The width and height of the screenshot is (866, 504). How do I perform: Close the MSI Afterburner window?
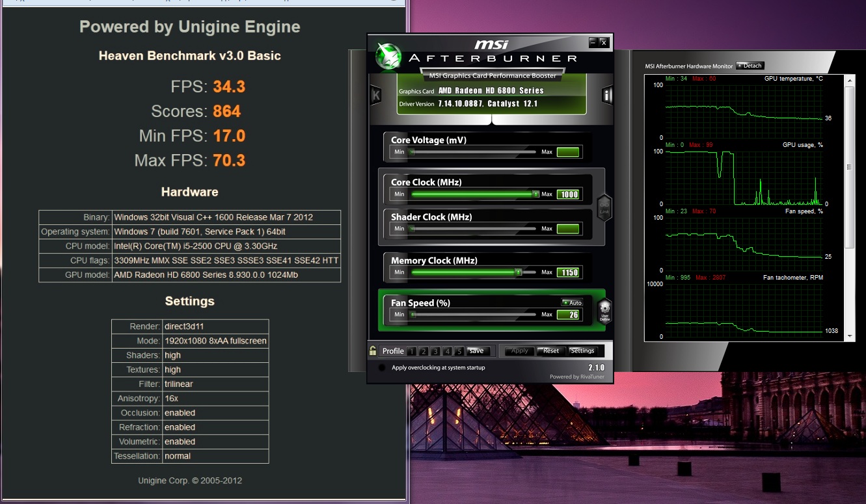point(603,42)
